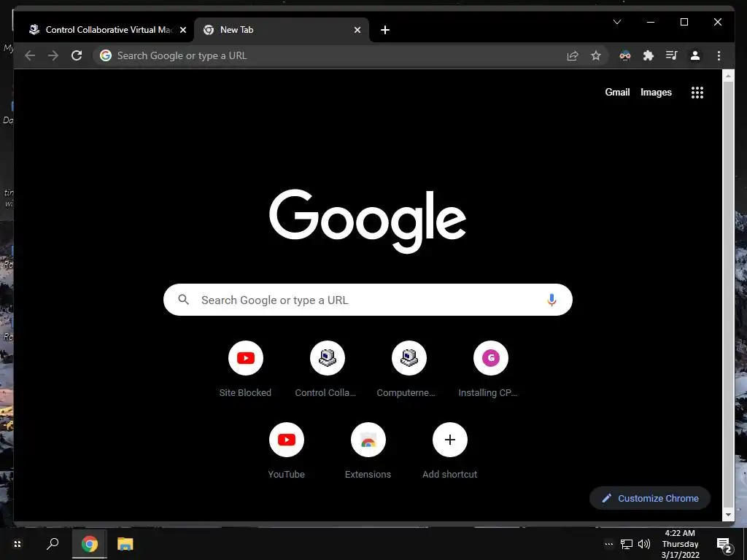Focus the Search Google or type a URL box
This screenshot has width=747, height=560.
(x=368, y=300)
